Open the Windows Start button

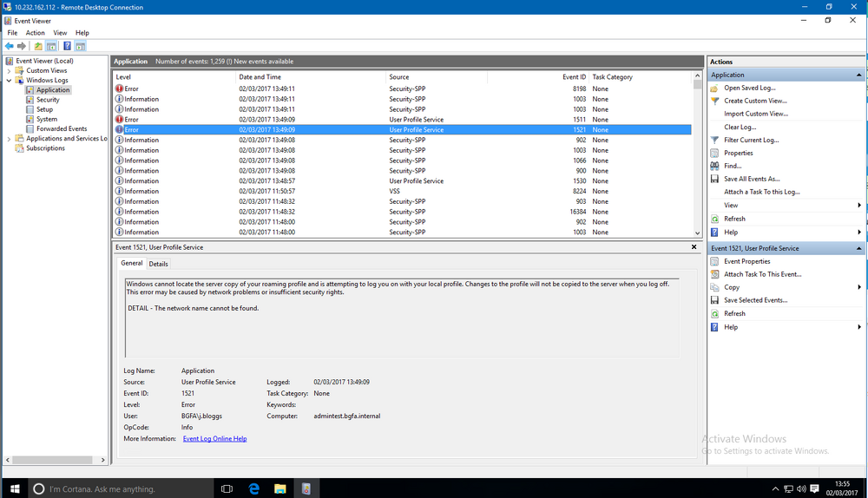tap(15, 488)
